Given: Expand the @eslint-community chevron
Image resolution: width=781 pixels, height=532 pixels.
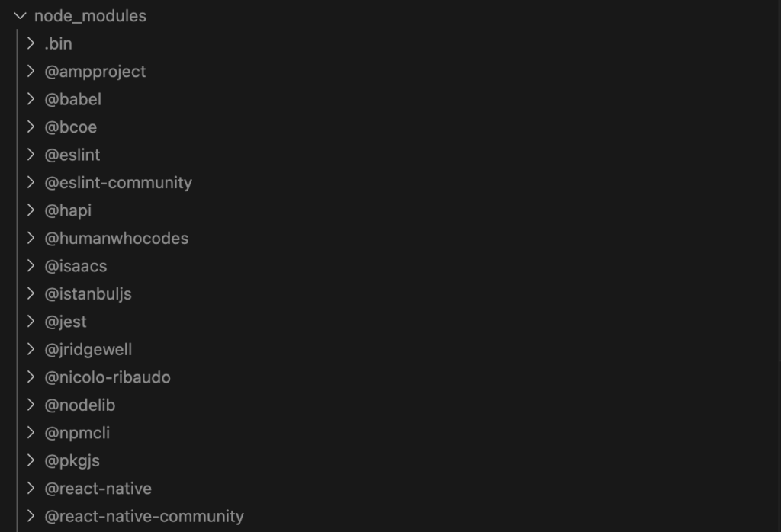Looking at the screenshot, I should [x=31, y=183].
